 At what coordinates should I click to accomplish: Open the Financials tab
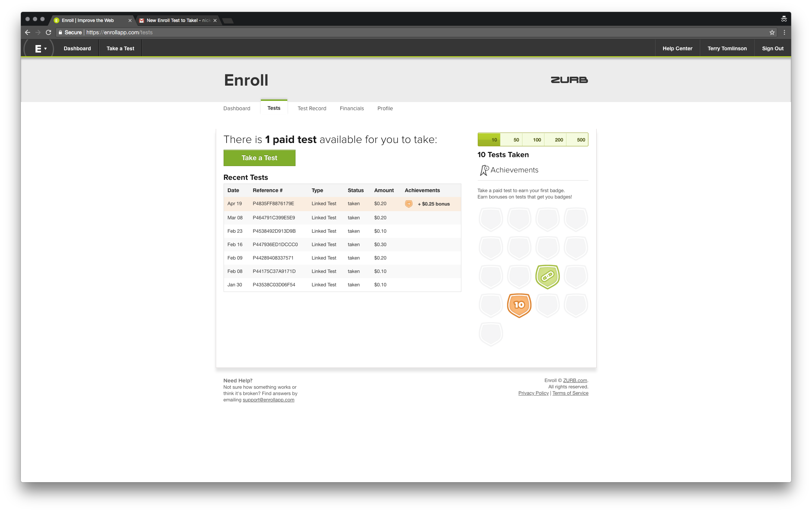(x=351, y=108)
